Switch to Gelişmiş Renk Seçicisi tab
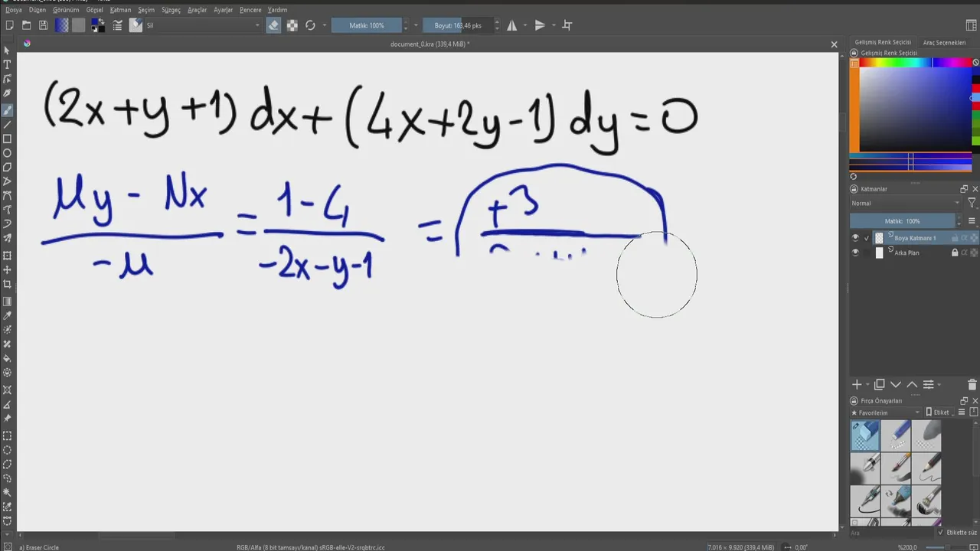Screen dimensions: 980x551 [x=884, y=43]
